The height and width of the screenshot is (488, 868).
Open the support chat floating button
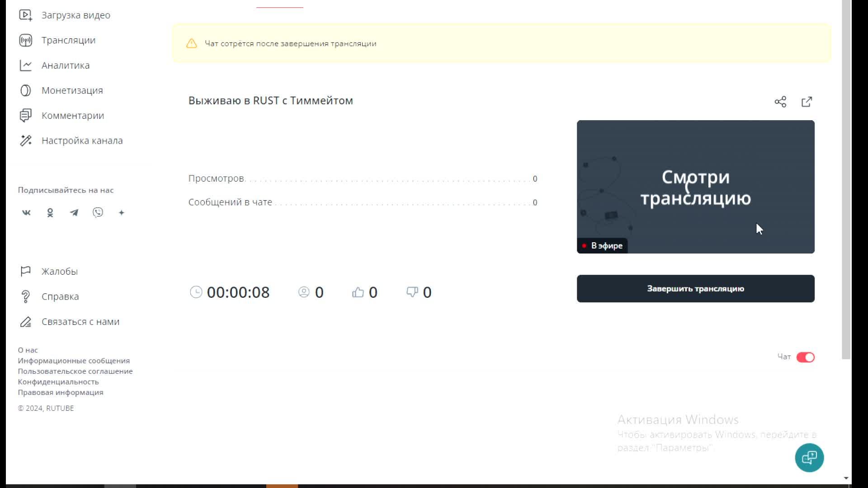809,458
